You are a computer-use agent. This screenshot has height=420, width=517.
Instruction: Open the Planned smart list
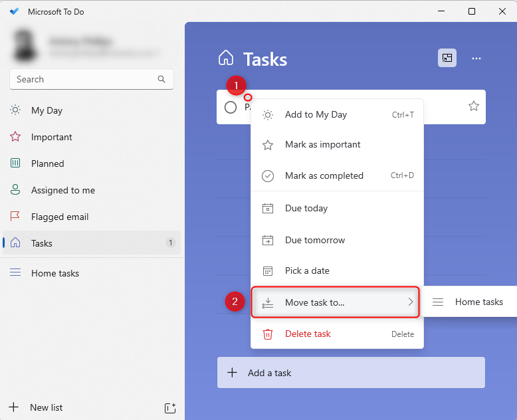tap(48, 163)
